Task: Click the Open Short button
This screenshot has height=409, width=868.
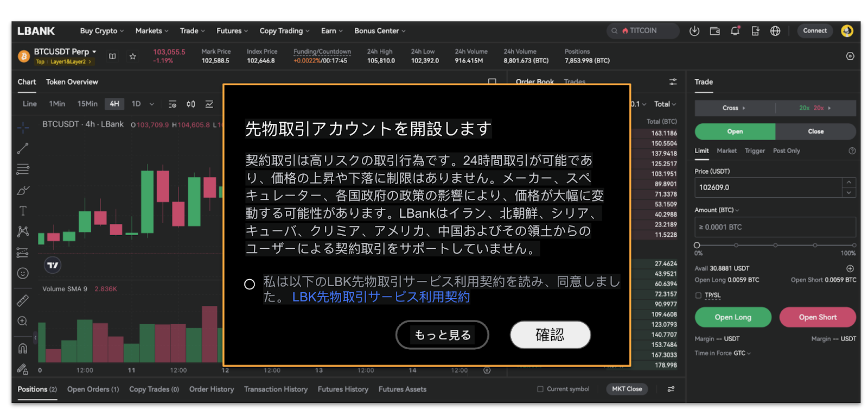Action: point(818,317)
